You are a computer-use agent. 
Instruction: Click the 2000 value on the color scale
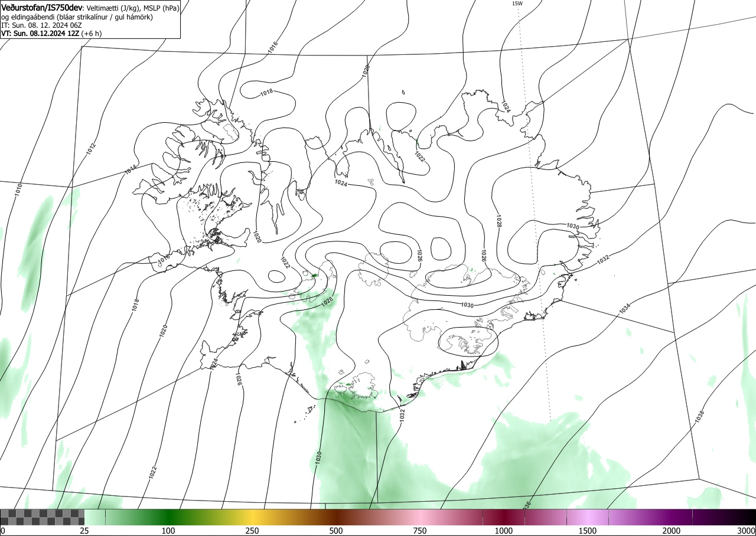[672, 531]
